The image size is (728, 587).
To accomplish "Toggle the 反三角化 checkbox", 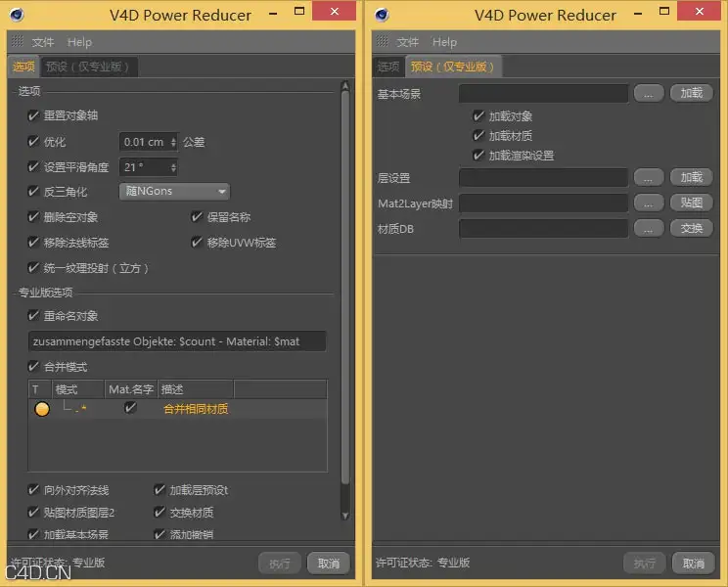I will point(33,191).
